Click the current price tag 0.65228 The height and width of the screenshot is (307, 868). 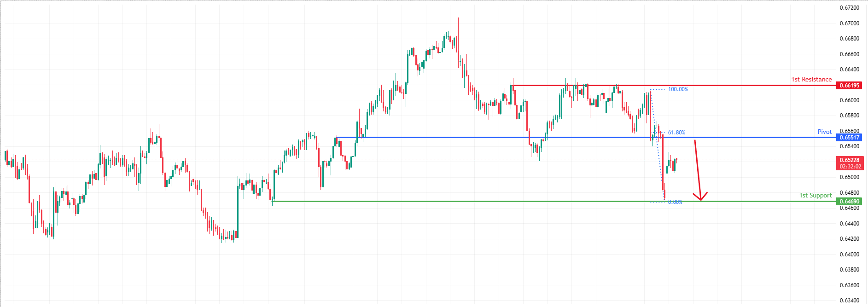coord(849,160)
